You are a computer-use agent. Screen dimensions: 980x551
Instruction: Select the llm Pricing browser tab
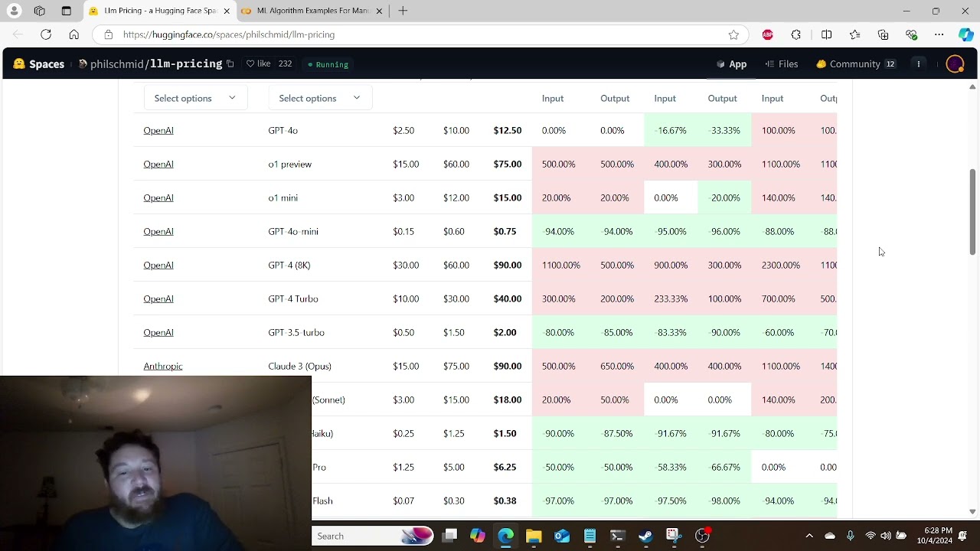tap(159, 11)
